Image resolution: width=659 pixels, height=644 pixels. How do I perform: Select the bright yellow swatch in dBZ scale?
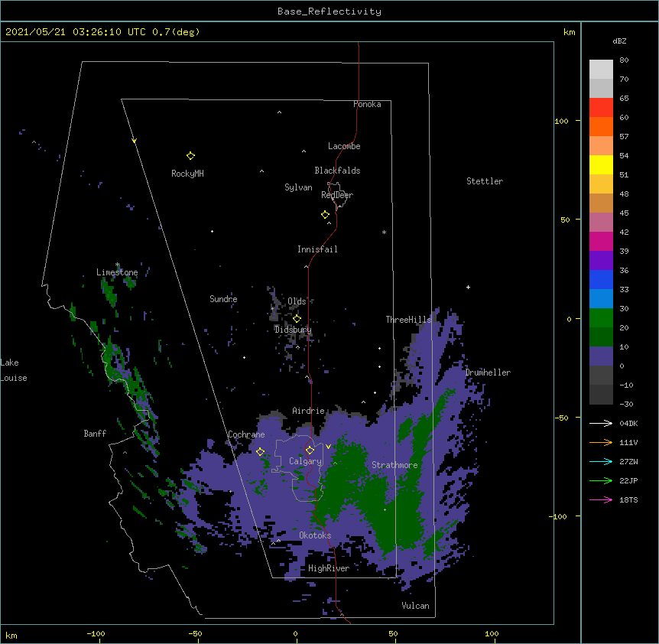point(601,164)
